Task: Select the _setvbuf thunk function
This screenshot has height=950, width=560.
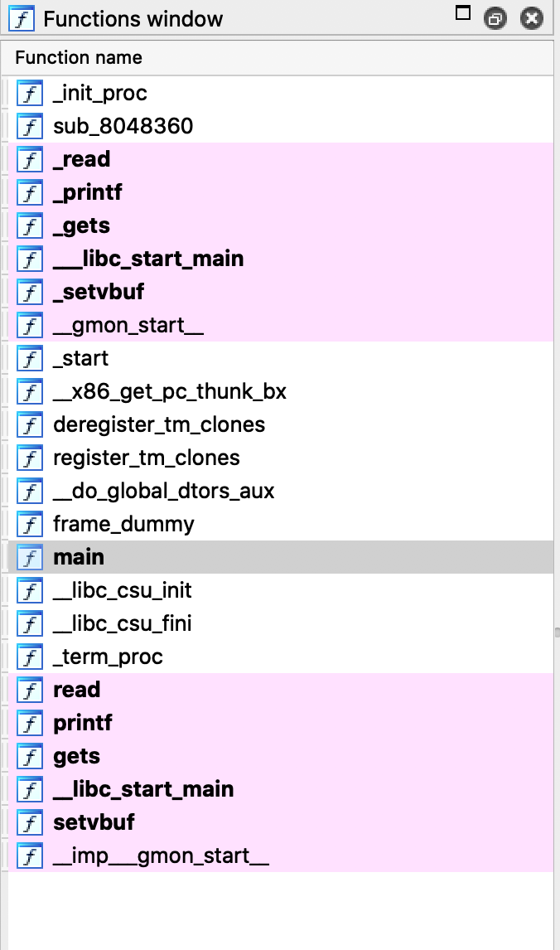Action: point(281,292)
